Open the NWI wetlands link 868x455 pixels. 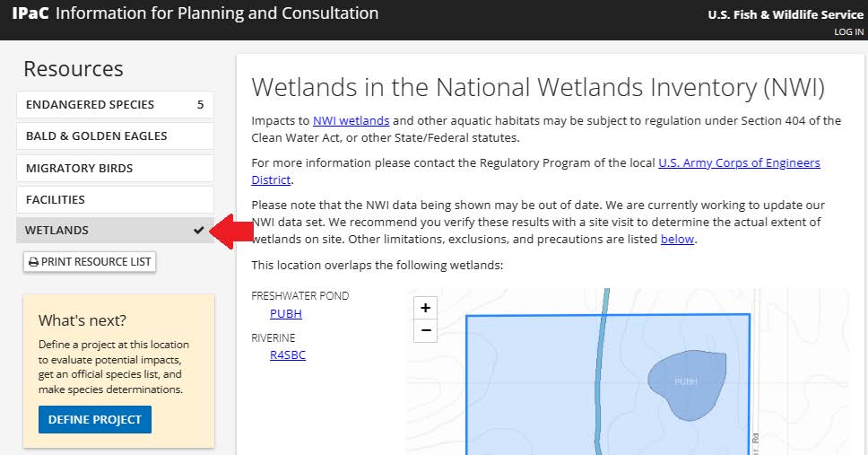point(351,121)
